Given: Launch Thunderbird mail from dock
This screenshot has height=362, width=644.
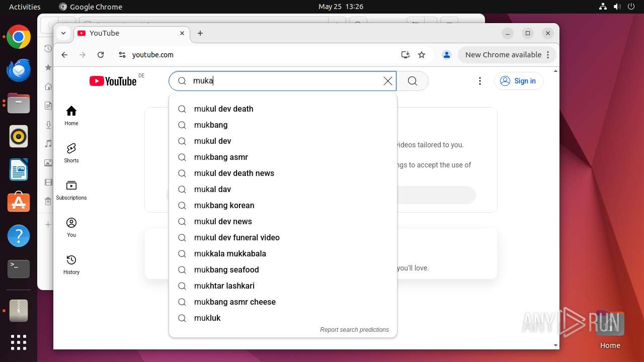Looking at the screenshot, I should tap(19, 70).
